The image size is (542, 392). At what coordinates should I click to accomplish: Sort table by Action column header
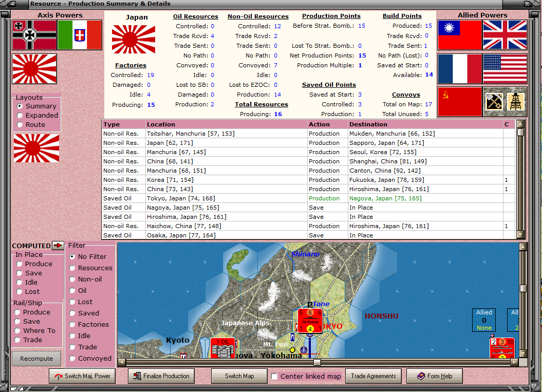tap(328, 124)
